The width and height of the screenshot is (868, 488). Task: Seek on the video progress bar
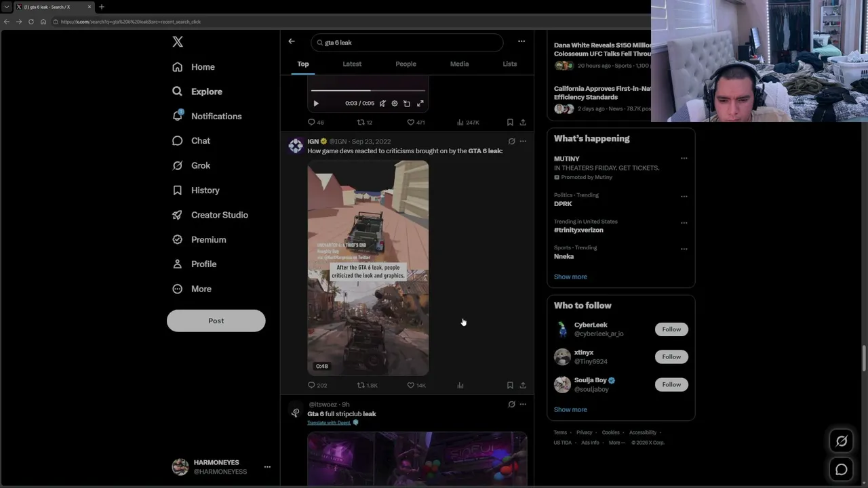[x=368, y=90]
